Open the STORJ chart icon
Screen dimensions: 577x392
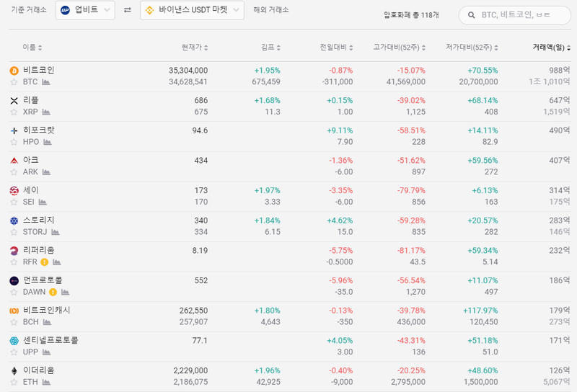tap(56, 232)
